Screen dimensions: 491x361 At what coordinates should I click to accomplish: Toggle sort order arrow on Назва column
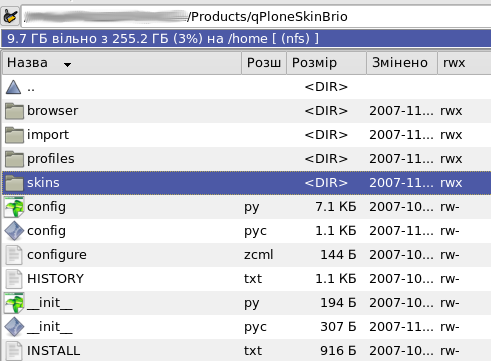tap(67, 64)
